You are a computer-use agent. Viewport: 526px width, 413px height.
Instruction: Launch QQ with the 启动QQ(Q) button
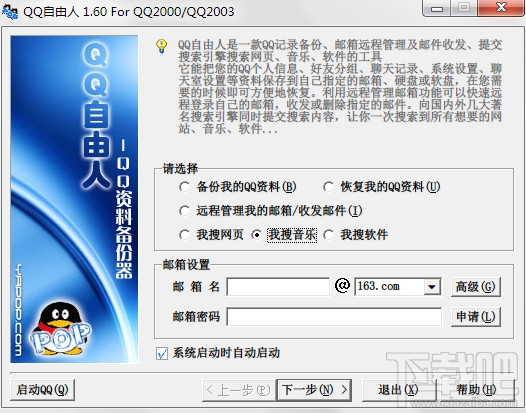click(x=42, y=390)
